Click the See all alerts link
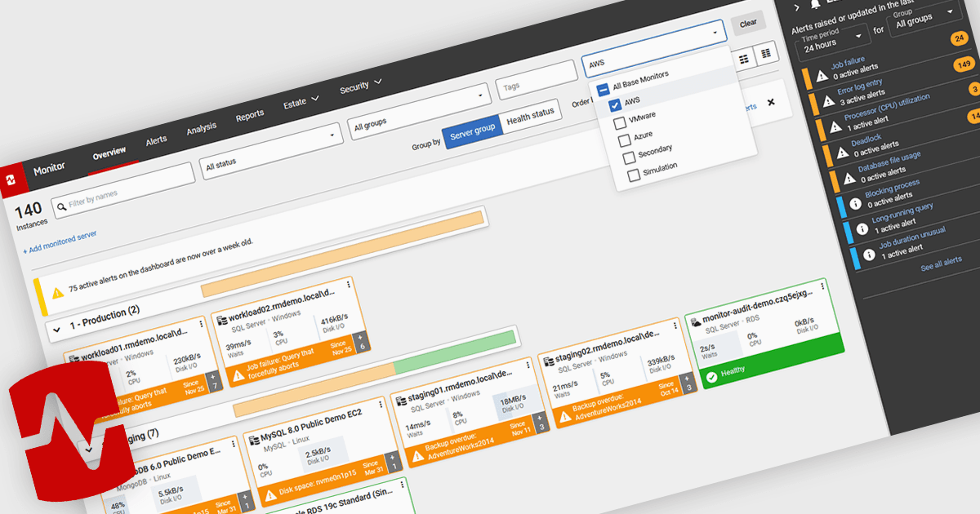Viewport: 980px width, 514px height. (941, 264)
